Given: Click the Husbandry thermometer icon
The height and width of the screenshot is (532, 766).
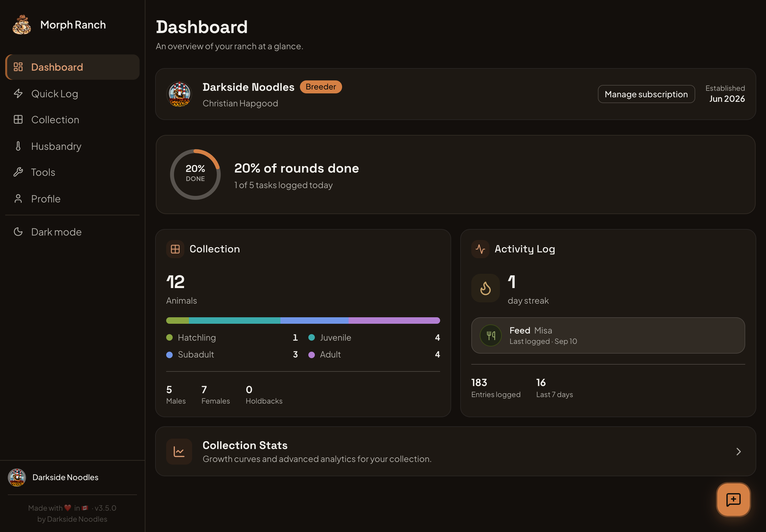Looking at the screenshot, I should (x=18, y=146).
